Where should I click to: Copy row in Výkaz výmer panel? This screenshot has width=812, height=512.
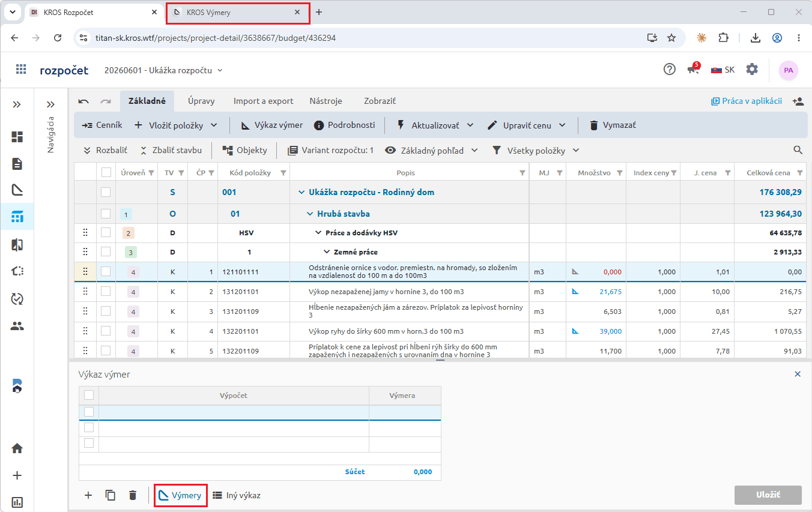pos(111,495)
